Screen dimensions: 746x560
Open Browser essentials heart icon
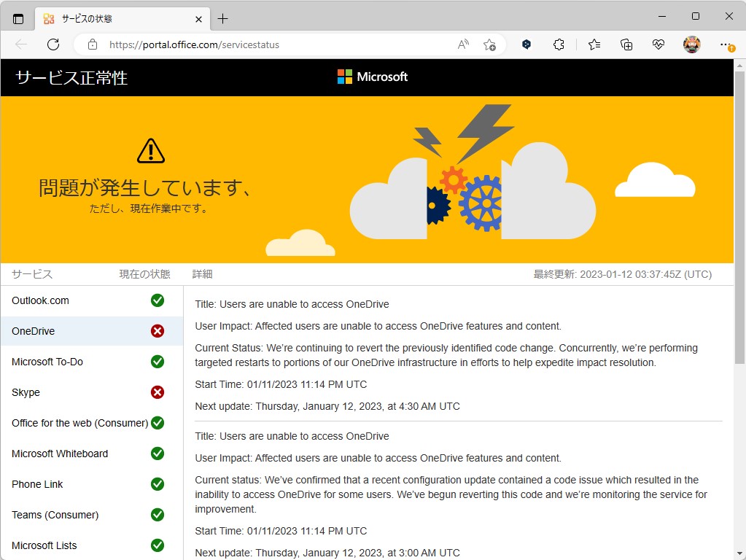coord(658,44)
